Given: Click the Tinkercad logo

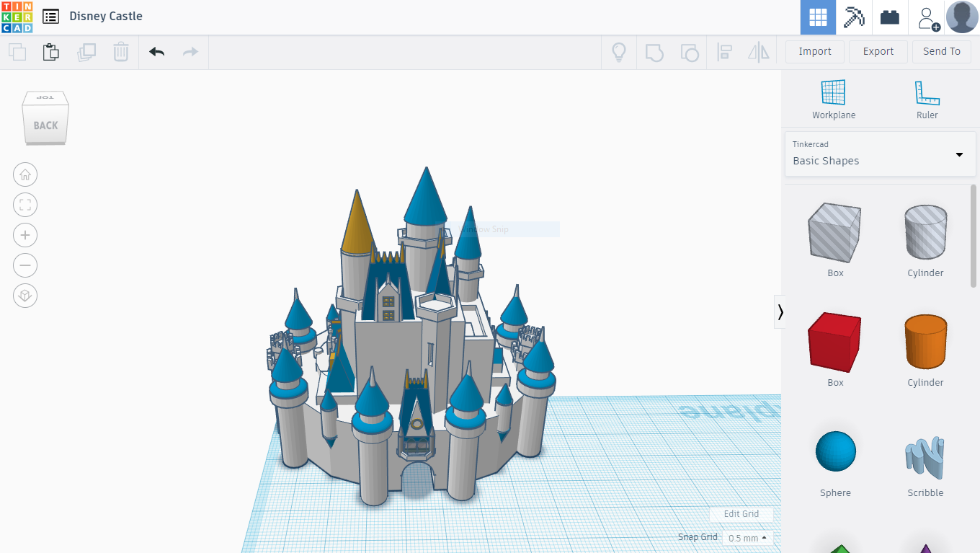Looking at the screenshot, I should click(17, 17).
